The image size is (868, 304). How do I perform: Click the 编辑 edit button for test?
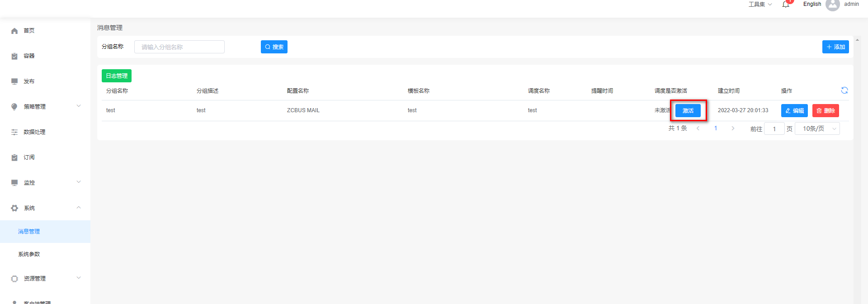pos(794,111)
